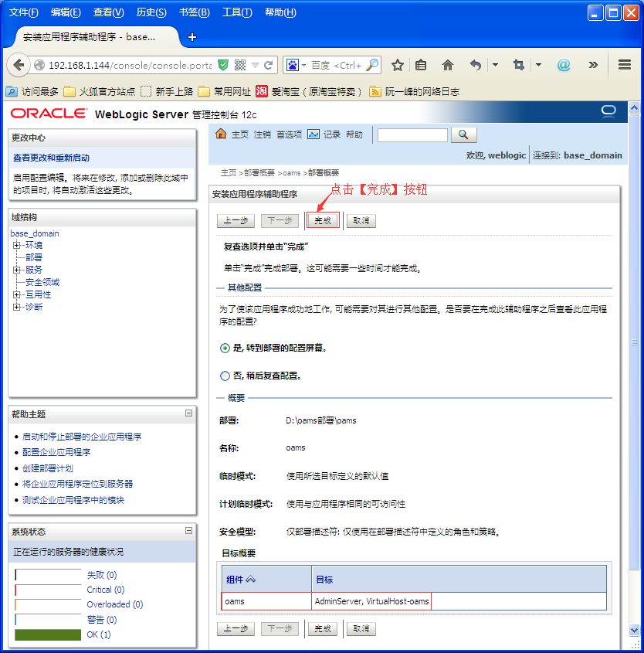Open the address bar history dropdown arrow

click(255, 66)
